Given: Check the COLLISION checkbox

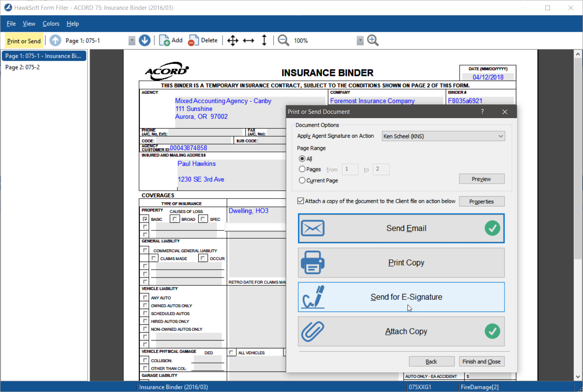Looking at the screenshot, I should coord(145,360).
